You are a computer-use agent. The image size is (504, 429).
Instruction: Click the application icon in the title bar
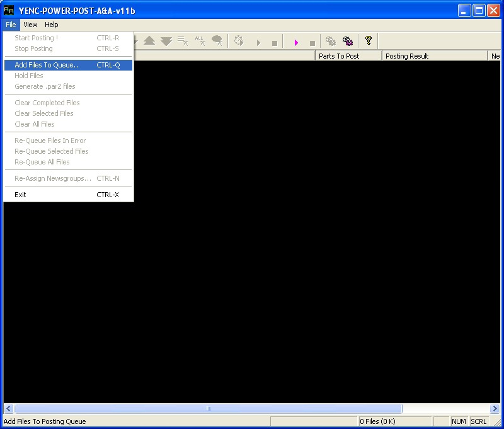9,10
